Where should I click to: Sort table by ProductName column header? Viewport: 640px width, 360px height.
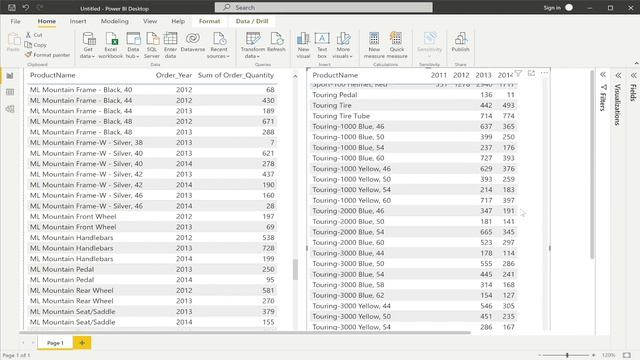pos(53,75)
